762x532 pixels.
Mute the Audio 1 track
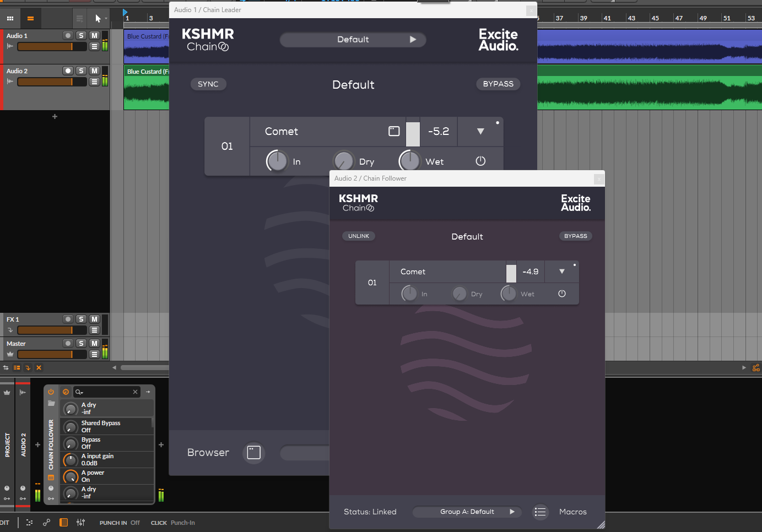[x=94, y=35]
